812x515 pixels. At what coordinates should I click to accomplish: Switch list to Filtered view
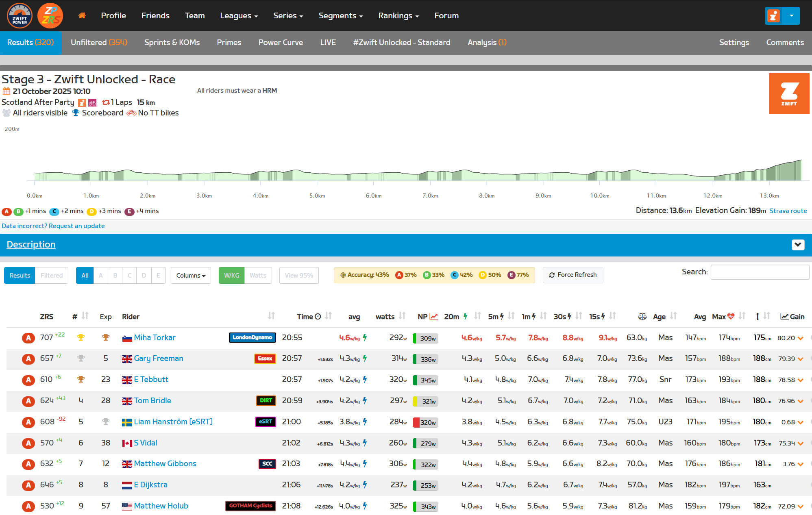pyautogui.click(x=52, y=275)
